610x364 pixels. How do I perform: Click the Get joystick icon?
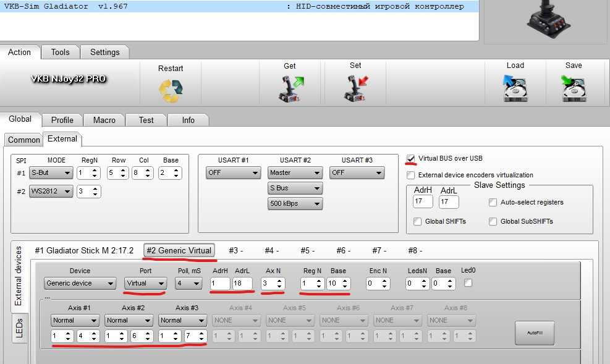(290, 89)
